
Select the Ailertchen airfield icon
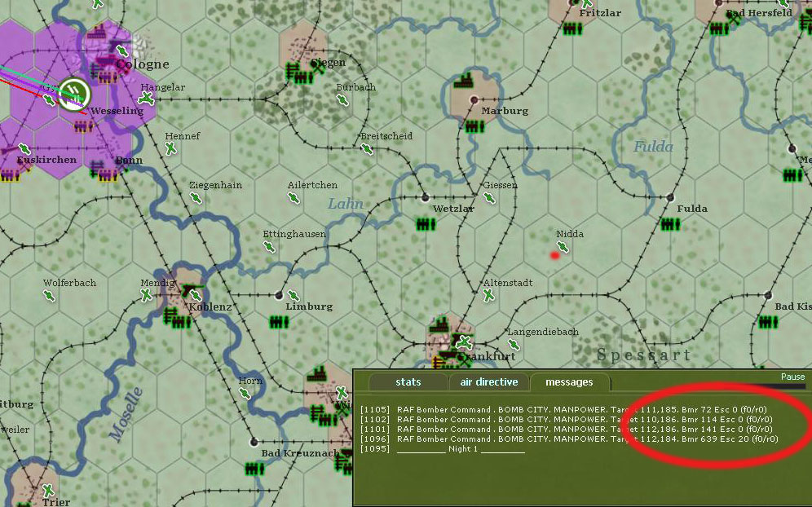point(293,197)
